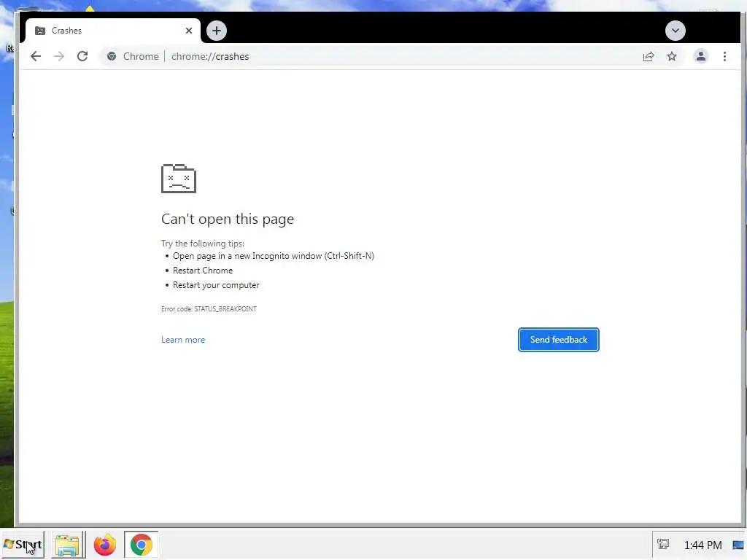Open Chrome's three-dot menu
The width and height of the screenshot is (747, 560).
[724, 57]
